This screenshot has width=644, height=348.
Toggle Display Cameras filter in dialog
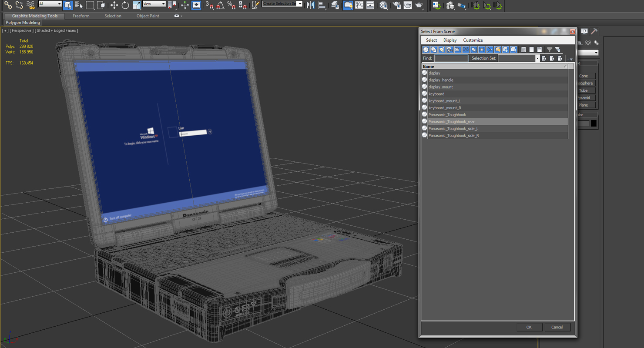point(449,50)
